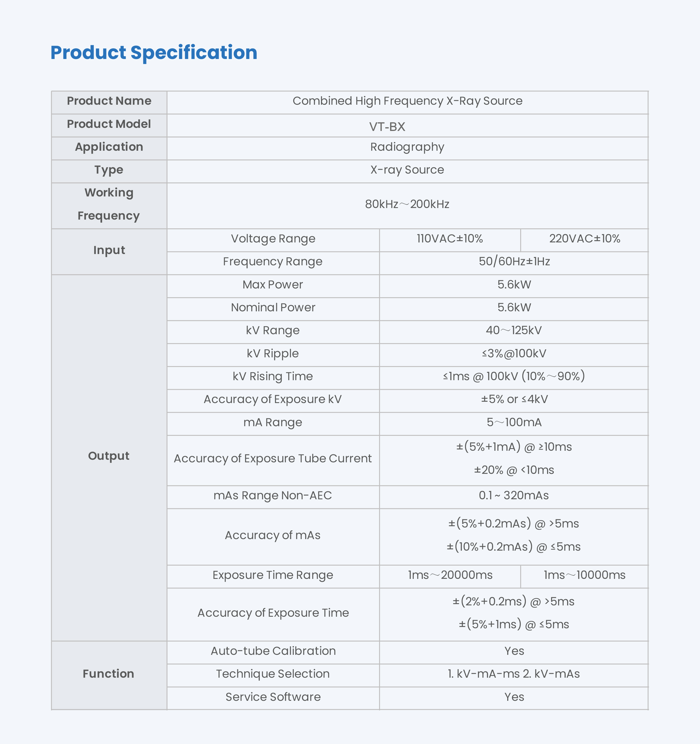Image resolution: width=700 pixels, height=744 pixels.
Task: Click the kV Ripple label
Action: click(272, 354)
